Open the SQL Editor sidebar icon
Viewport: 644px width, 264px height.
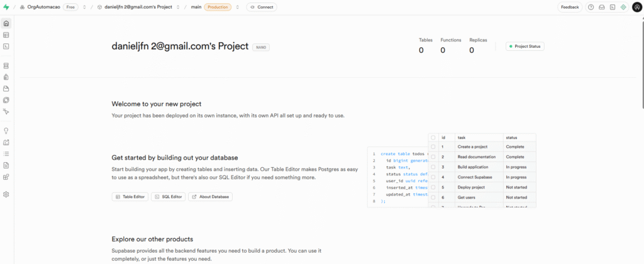click(x=6, y=46)
